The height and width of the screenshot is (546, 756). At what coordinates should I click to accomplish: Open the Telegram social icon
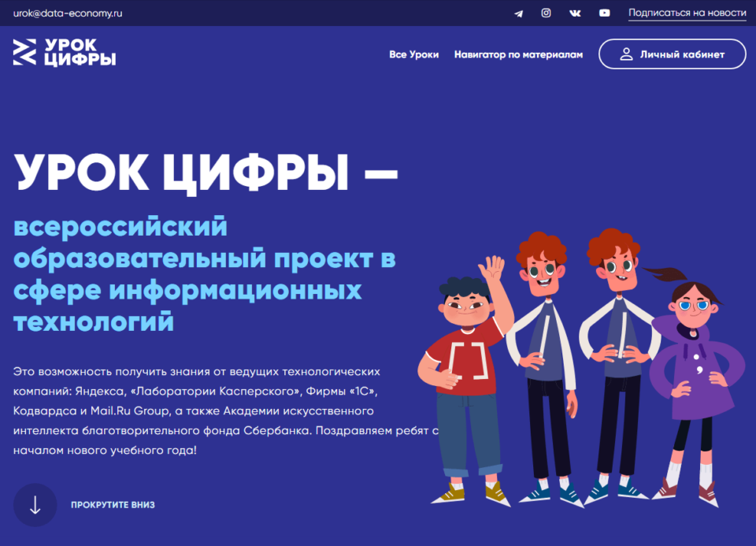[519, 13]
